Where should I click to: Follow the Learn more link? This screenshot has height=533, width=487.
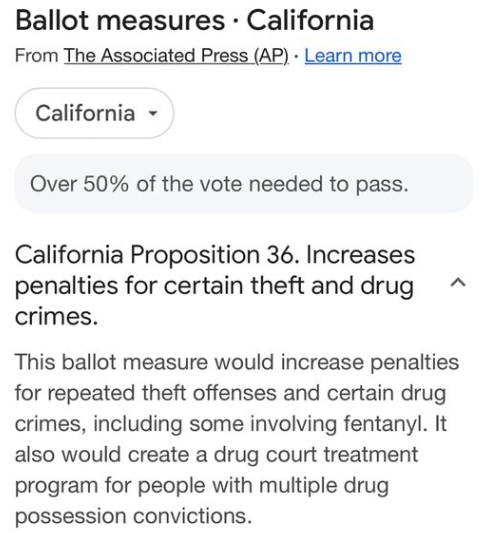[353, 55]
